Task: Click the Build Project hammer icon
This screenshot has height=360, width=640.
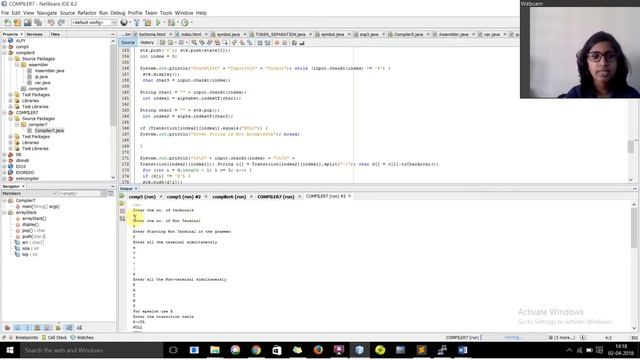Action: pos(137,23)
